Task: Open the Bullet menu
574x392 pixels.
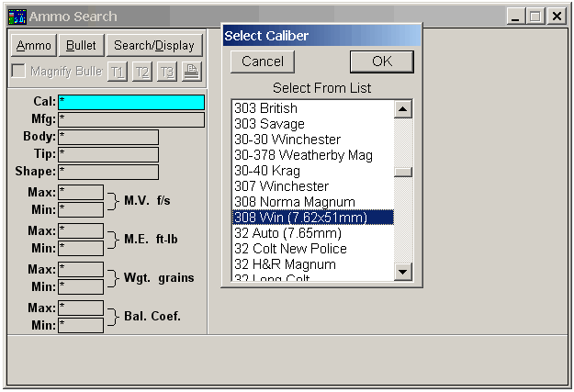Action: 81,45
